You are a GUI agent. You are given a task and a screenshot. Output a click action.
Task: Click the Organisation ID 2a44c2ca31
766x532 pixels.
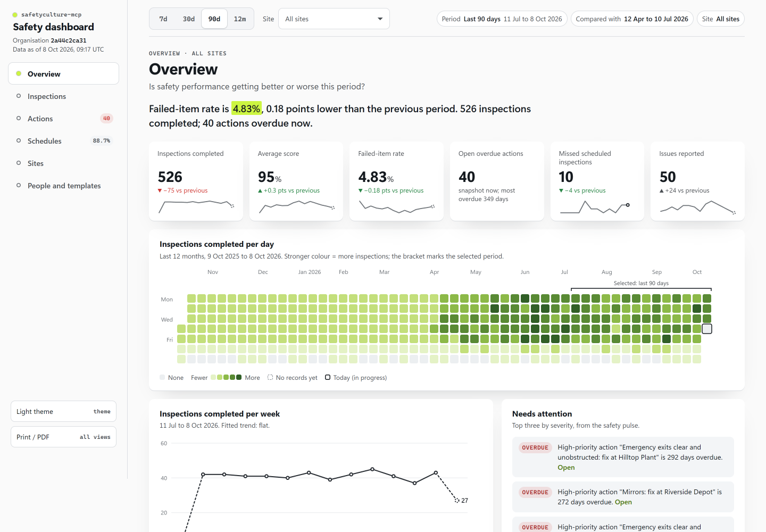point(69,40)
